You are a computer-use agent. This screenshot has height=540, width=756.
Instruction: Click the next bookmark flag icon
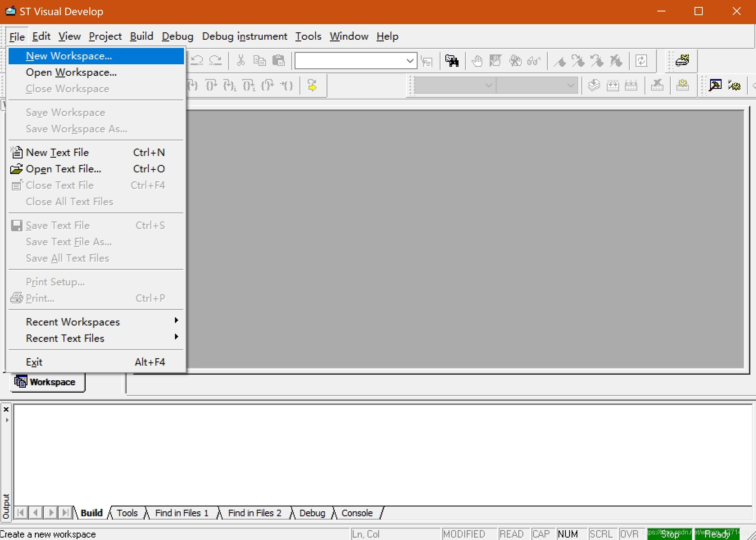578,61
